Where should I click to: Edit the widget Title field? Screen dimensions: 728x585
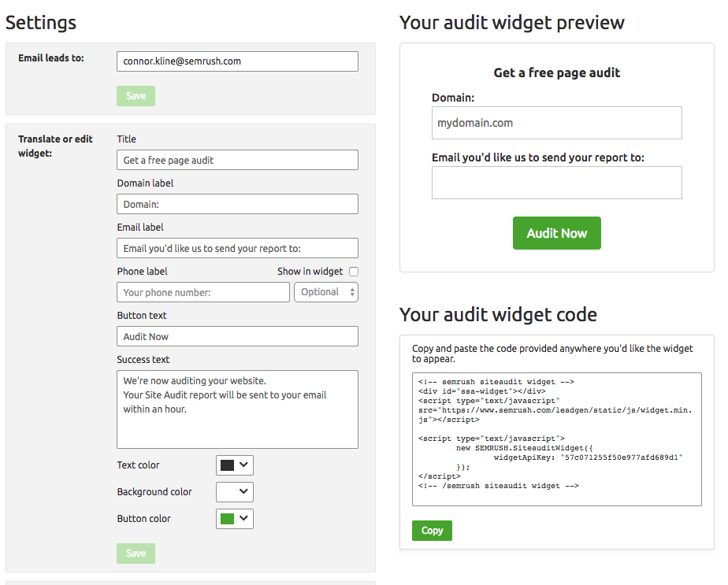237,160
